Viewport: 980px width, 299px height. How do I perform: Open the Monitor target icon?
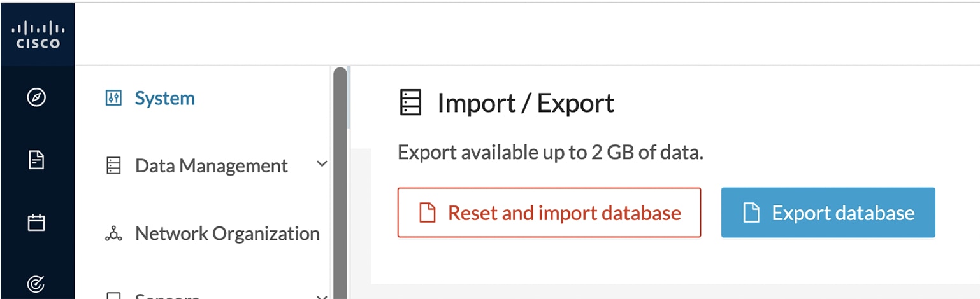coord(37,284)
